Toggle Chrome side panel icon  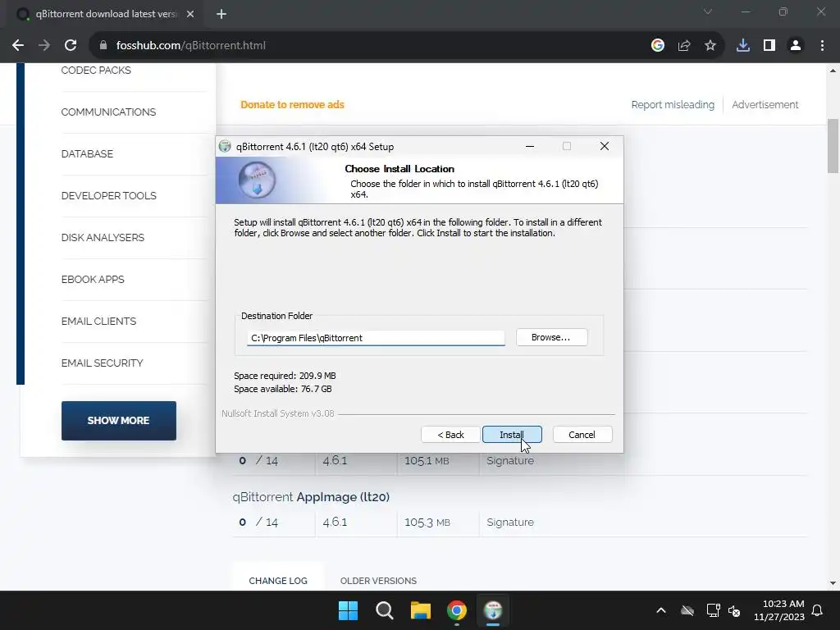pyautogui.click(x=769, y=46)
